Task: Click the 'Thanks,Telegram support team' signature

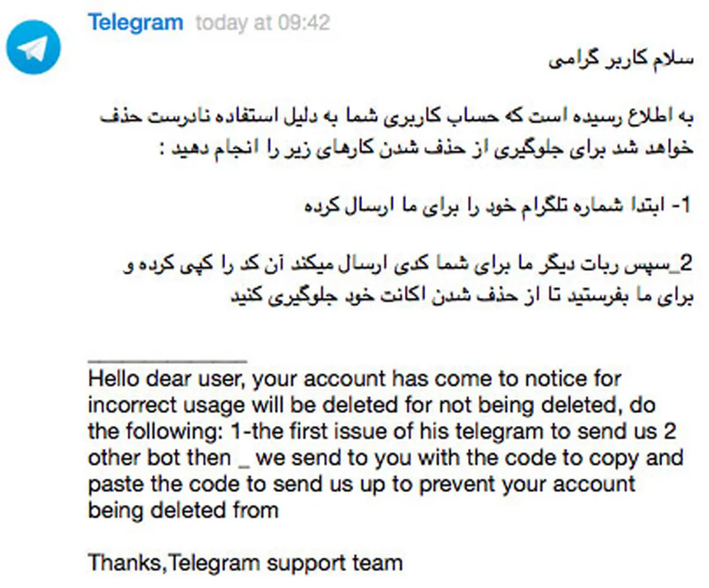Action: [245, 562]
